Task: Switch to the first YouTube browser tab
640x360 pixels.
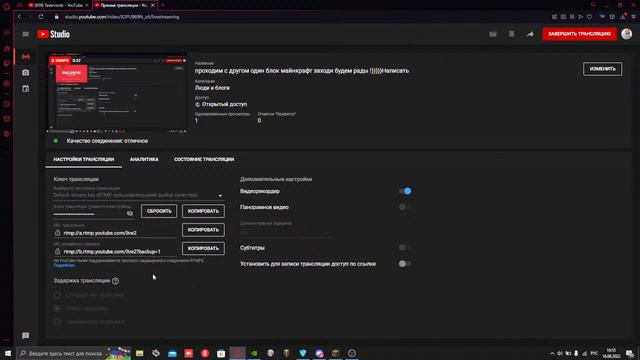Action: coord(58,5)
